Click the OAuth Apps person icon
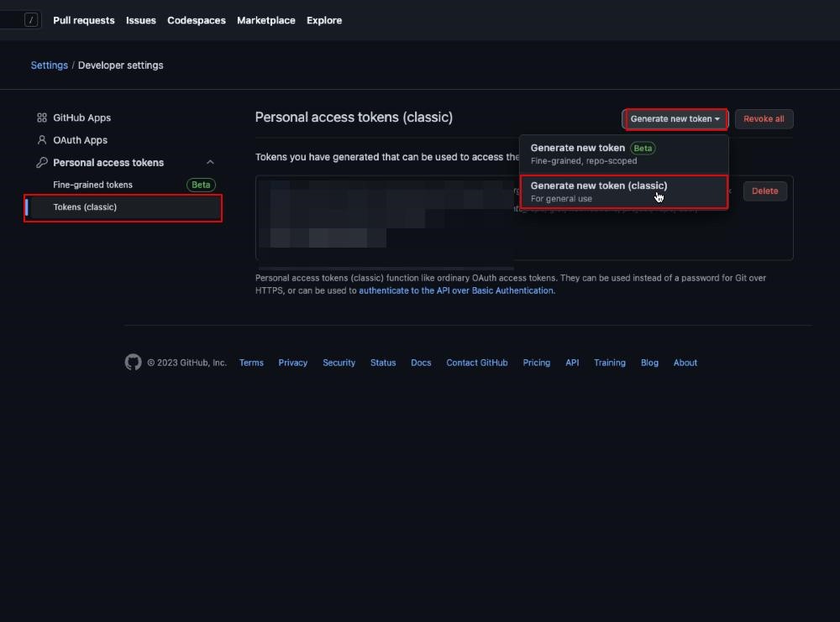This screenshot has width=840, height=622. [42, 139]
